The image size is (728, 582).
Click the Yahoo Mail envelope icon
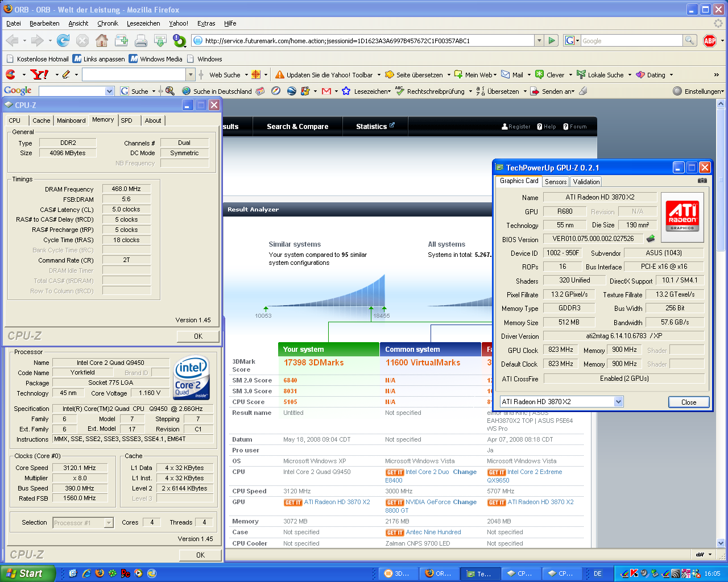505,74
